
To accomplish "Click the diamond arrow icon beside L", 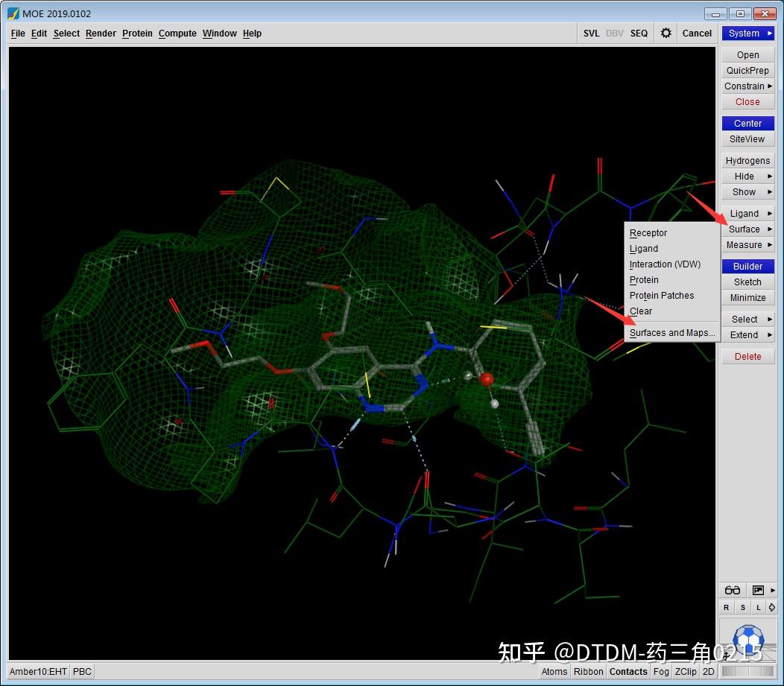I will 771,608.
